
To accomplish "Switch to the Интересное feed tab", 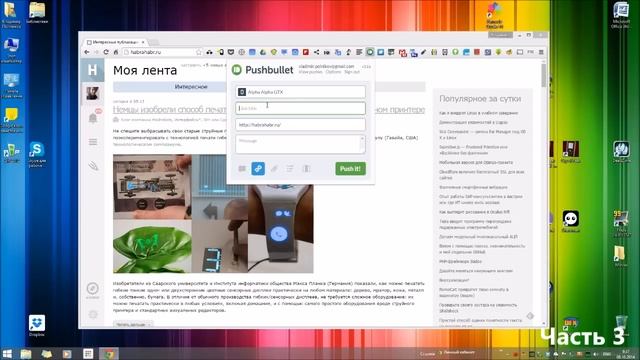I will [x=191, y=87].
